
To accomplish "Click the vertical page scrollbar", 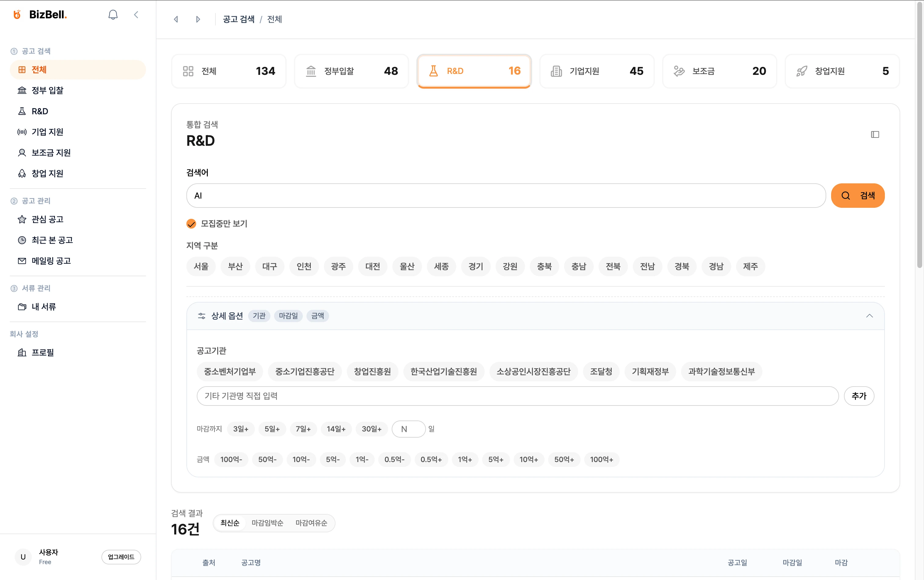I will 919,134.
